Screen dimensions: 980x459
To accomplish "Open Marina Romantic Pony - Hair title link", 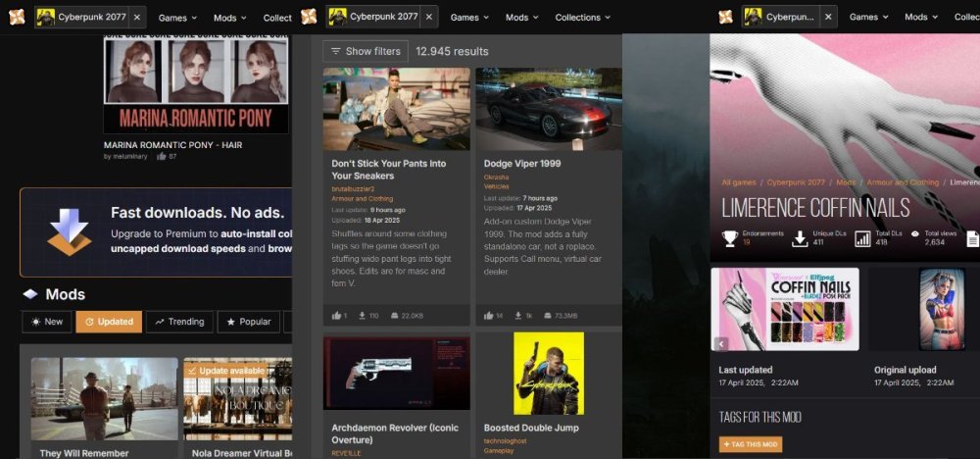I will 173,145.
